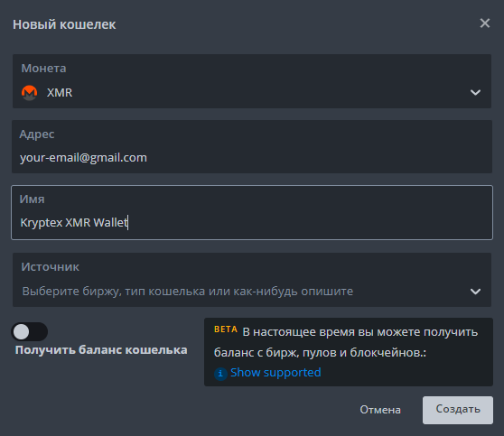The height and width of the screenshot is (436, 504).
Task: Expand the Монета dropdown chevron
Action: click(475, 93)
